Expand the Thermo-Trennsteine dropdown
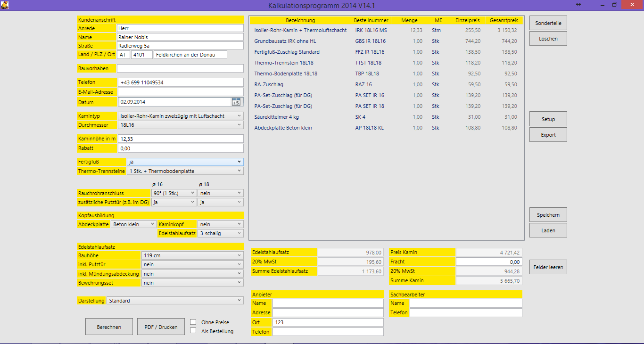Viewport: 644px width, 344px height. (x=185, y=171)
